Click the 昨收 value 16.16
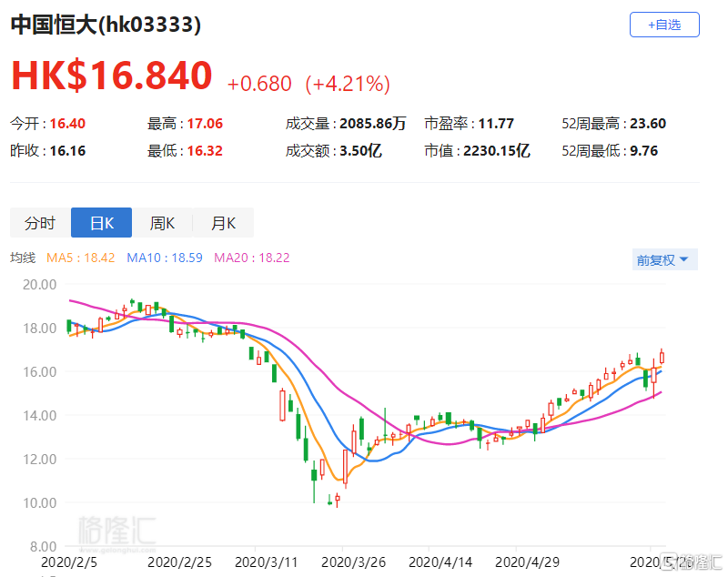Image resolution: width=728 pixels, height=577 pixels. (x=67, y=151)
